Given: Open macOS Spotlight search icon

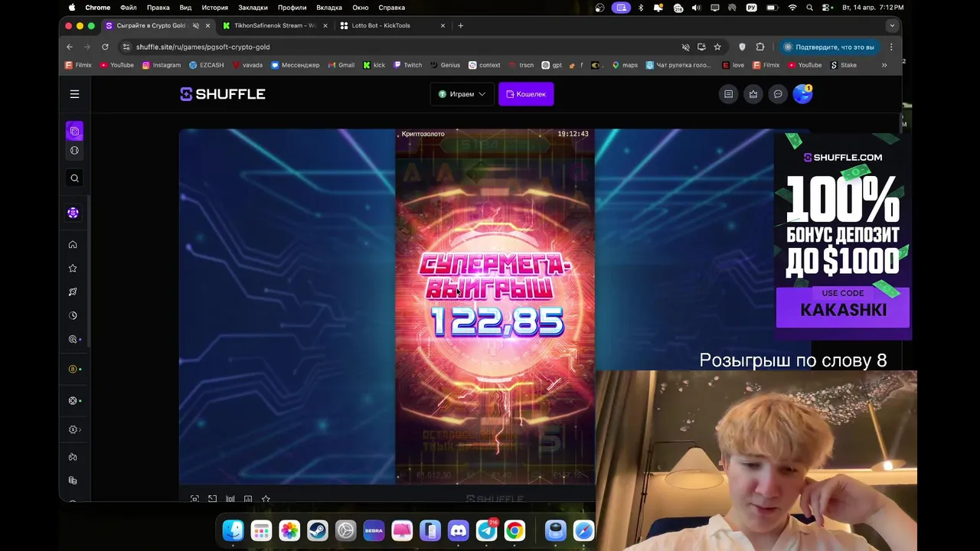Looking at the screenshot, I should [x=809, y=8].
